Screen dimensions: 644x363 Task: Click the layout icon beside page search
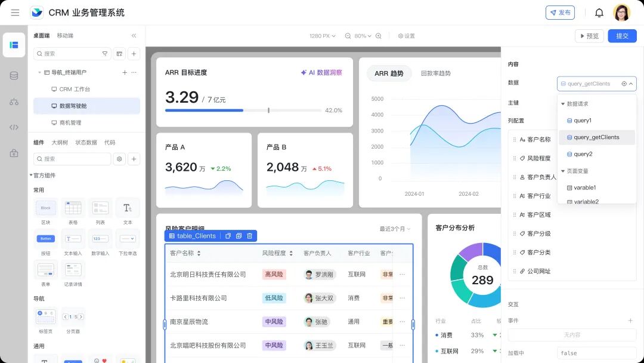[119, 54]
